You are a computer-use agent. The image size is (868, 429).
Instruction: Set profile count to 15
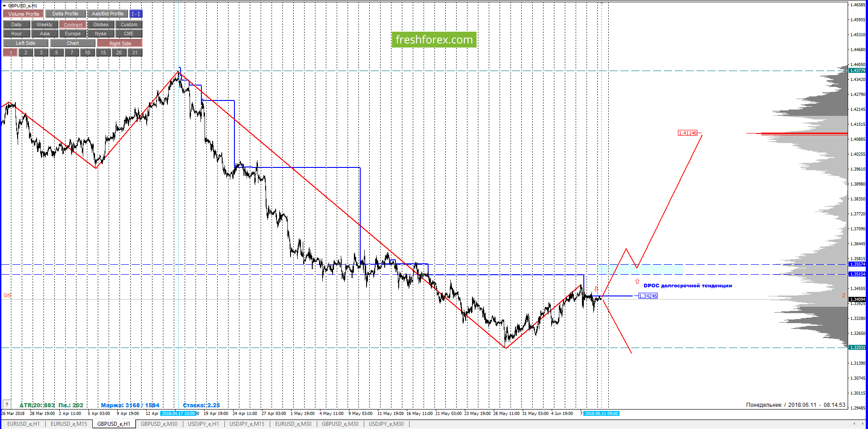(103, 53)
